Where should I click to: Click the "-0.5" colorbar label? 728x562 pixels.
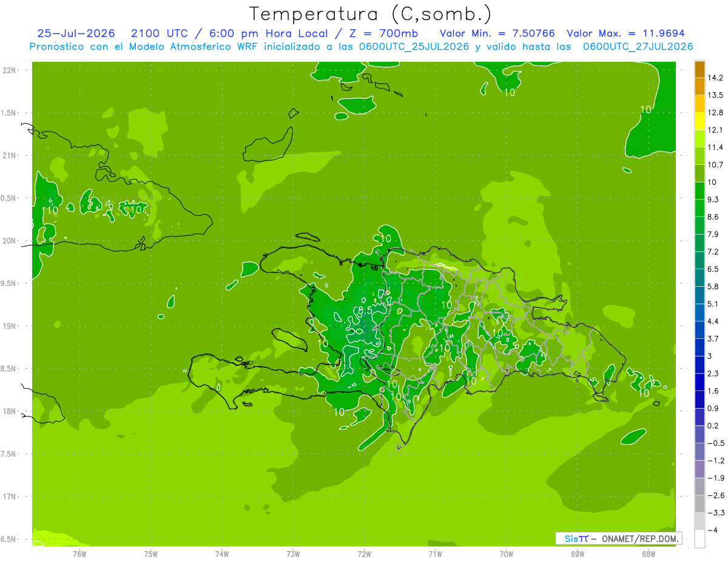tap(715, 443)
